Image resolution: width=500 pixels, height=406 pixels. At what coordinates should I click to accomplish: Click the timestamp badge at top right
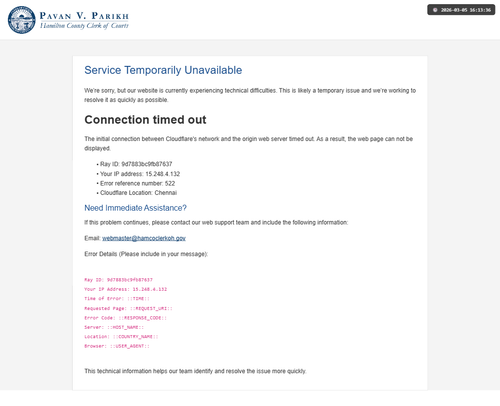[x=461, y=10]
